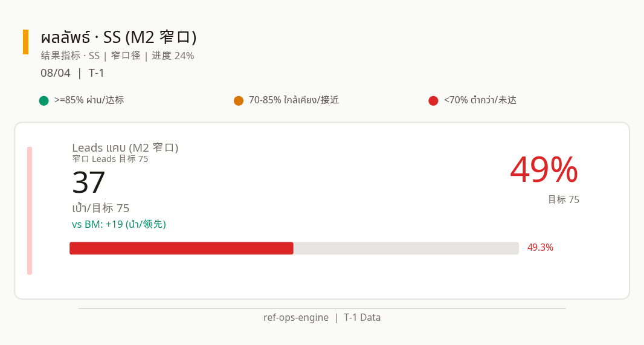This screenshot has height=345, width=644.
Task: Click the red filled part of the progress bar
Action: (x=181, y=248)
